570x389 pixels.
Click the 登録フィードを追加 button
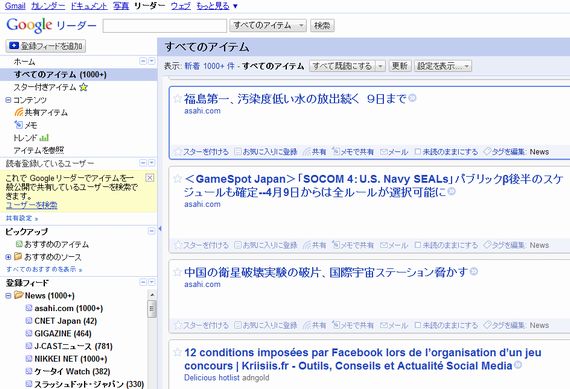point(46,46)
